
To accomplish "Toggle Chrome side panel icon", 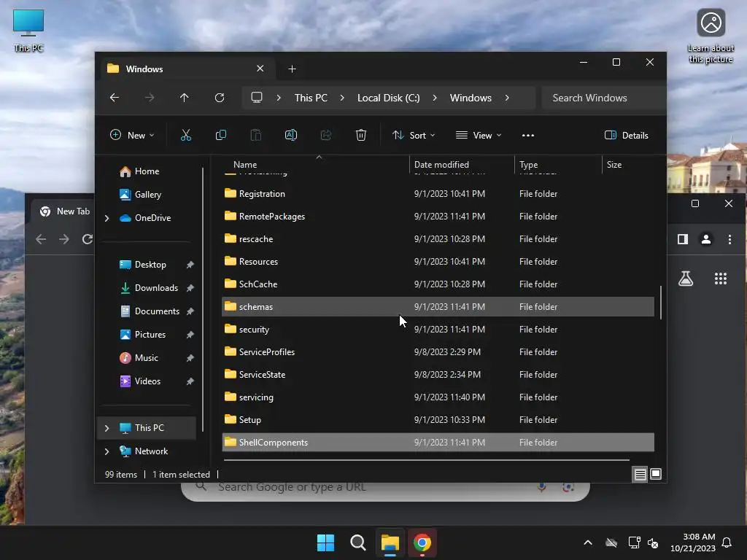I will coord(683,239).
